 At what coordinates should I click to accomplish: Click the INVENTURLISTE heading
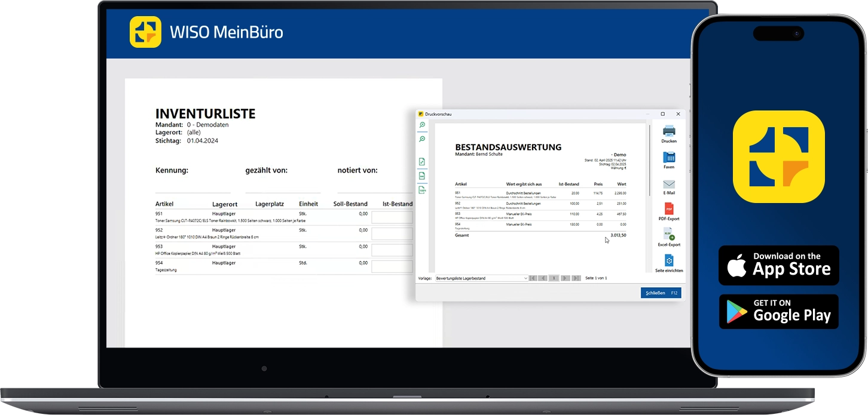click(x=205, y=113)
